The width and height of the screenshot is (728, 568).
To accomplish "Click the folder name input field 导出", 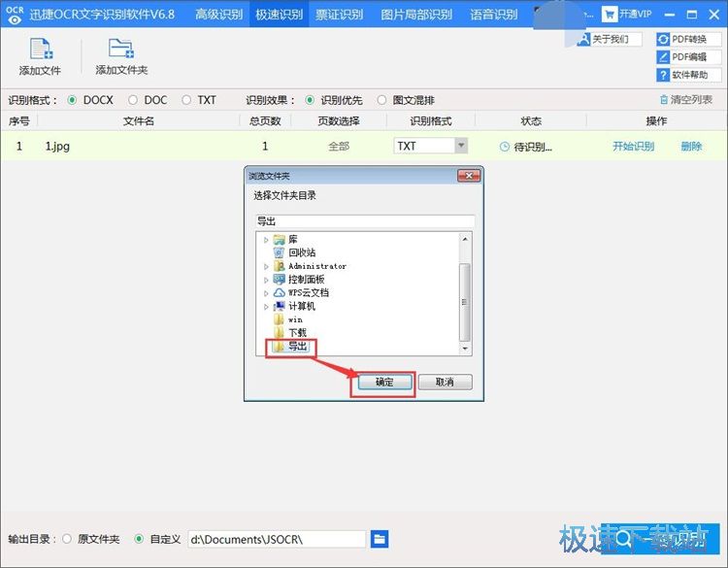I will pos(365,221).
